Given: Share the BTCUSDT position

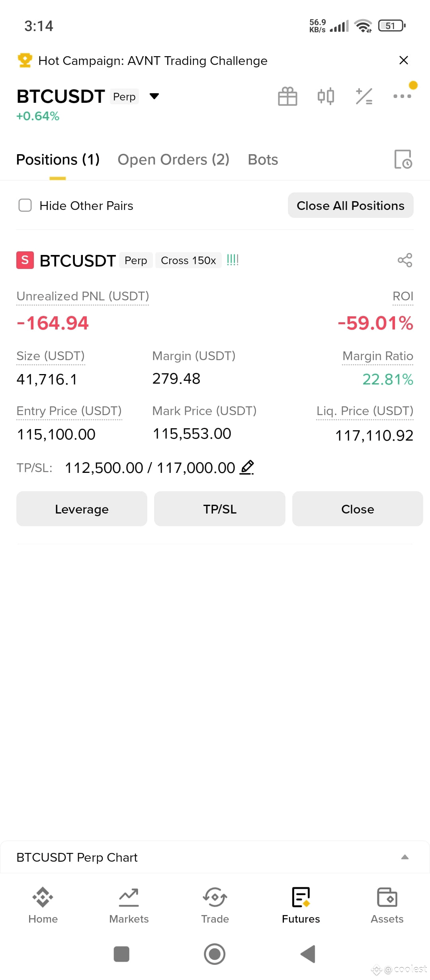Looking at the screenshot, I should pos(405,260).
